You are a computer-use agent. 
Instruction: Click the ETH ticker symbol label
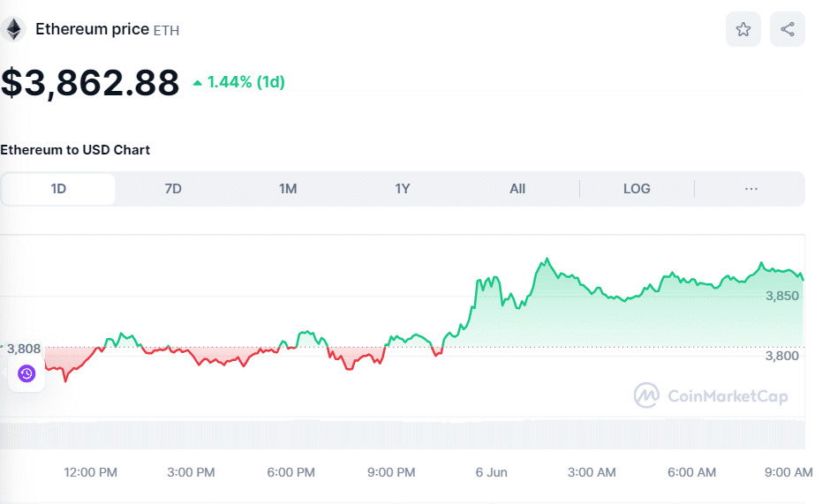pyautogui.click(x=167, y=30)
